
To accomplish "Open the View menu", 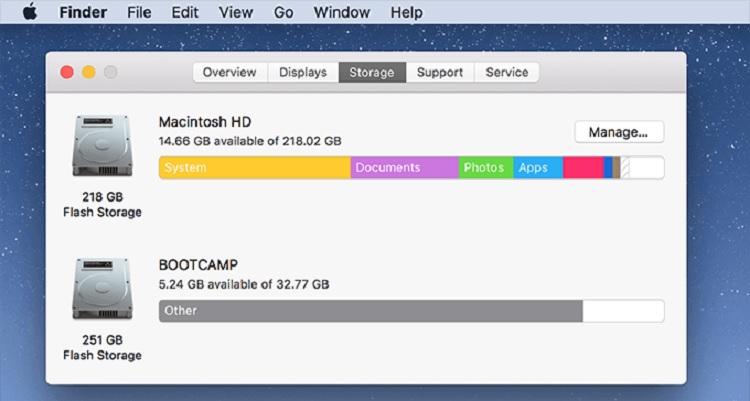I will (236, 12).
